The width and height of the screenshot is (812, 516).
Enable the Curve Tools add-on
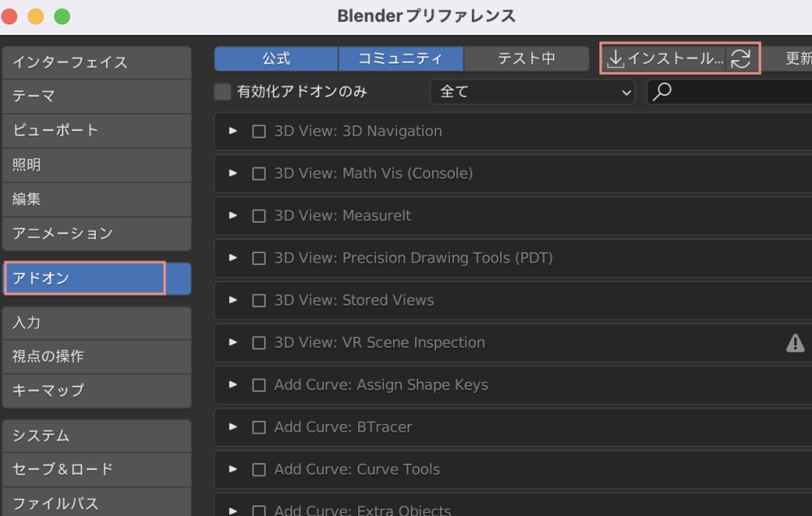point(259,469)
